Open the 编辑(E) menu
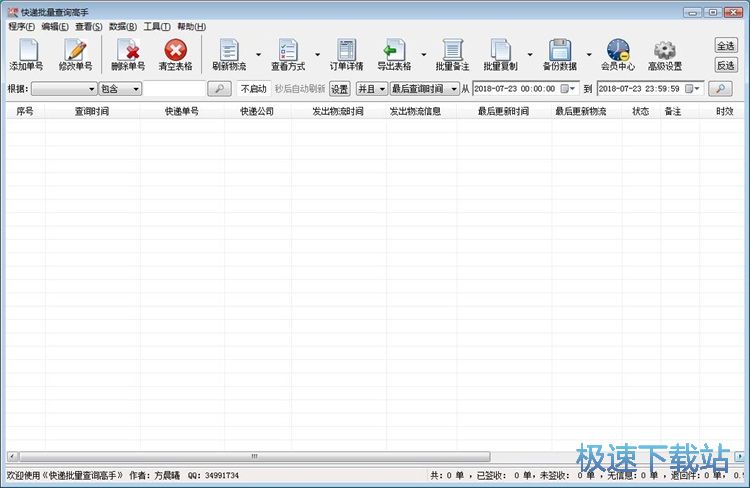 55,27
